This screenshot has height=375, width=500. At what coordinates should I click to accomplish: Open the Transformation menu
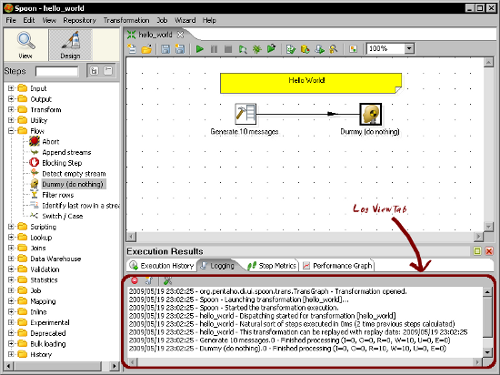126,21
